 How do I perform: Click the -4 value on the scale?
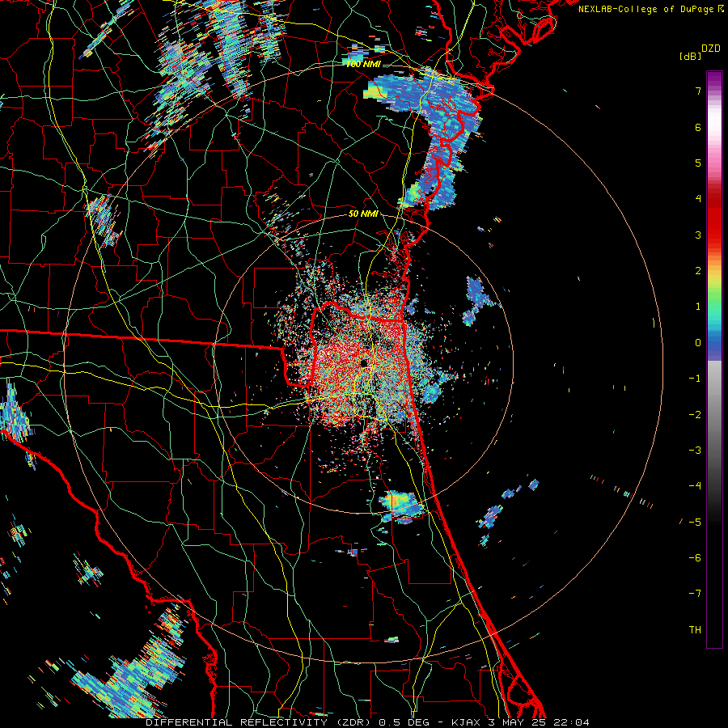tap(695, 486)
